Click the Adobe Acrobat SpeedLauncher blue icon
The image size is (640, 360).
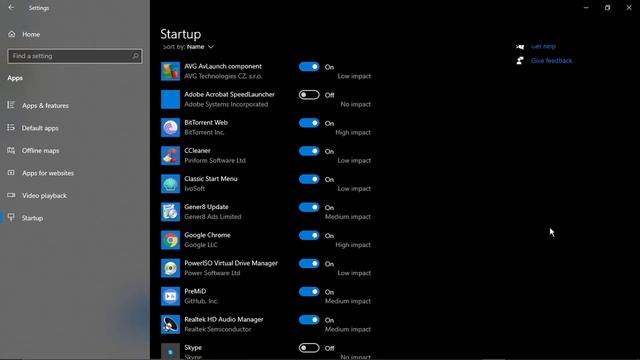[170, 99]
